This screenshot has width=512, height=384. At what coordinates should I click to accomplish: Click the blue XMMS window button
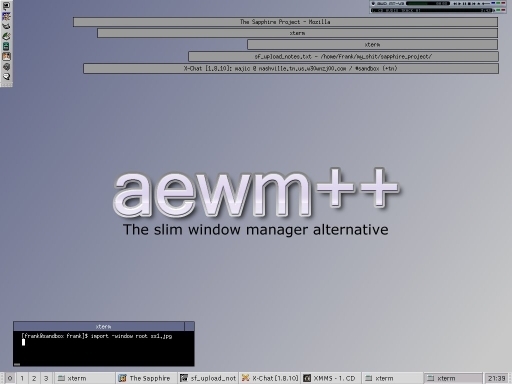493,3
